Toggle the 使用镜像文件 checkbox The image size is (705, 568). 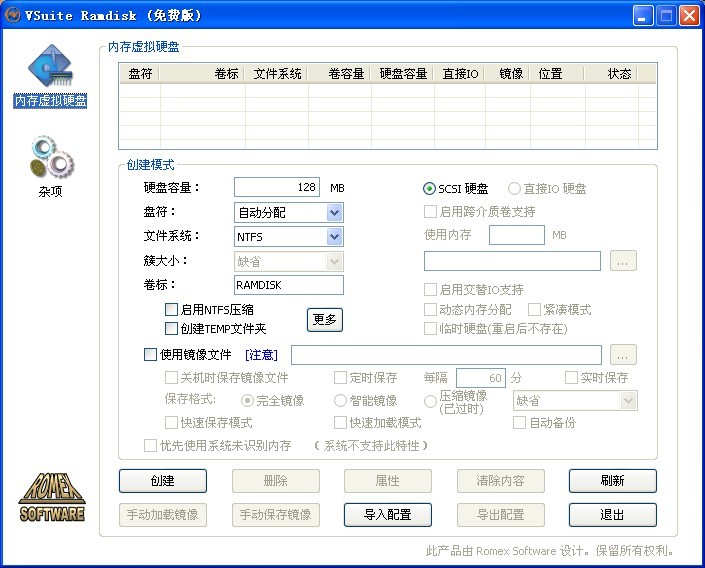click(x=151, y=354)
